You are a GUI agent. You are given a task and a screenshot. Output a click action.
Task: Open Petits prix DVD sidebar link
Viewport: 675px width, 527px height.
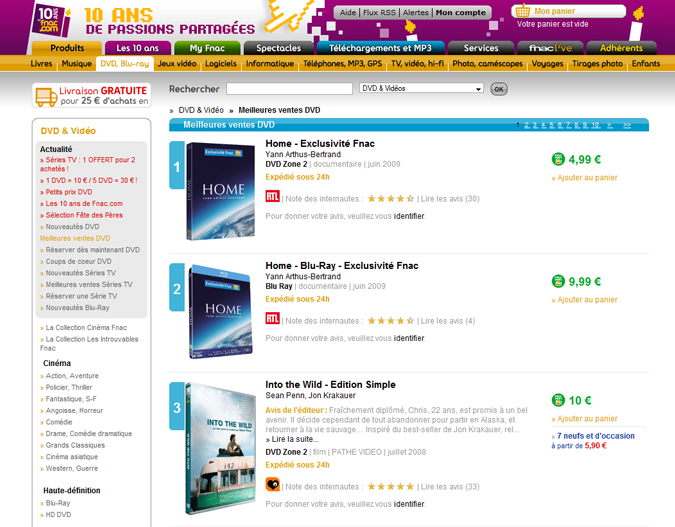point(69,192)
